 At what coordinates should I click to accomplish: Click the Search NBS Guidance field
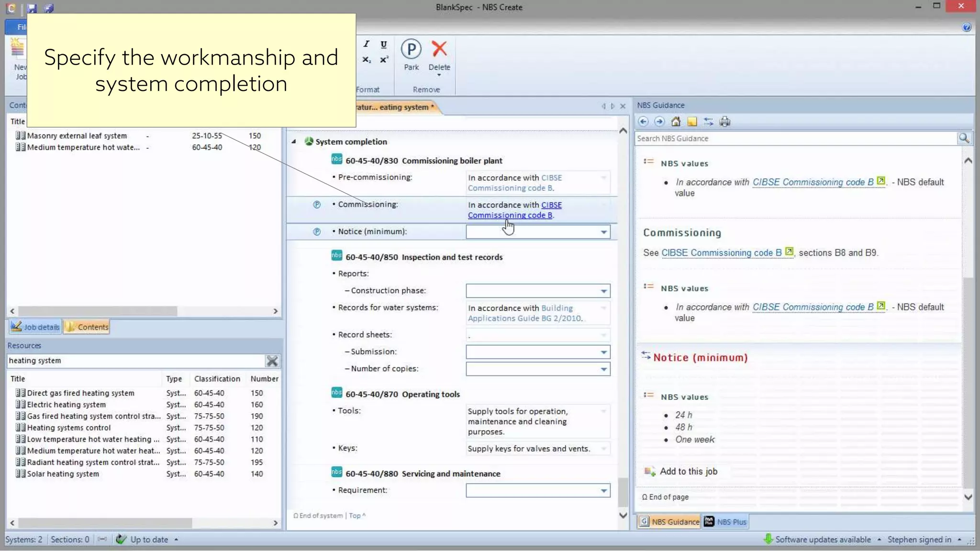click(794, 138)
